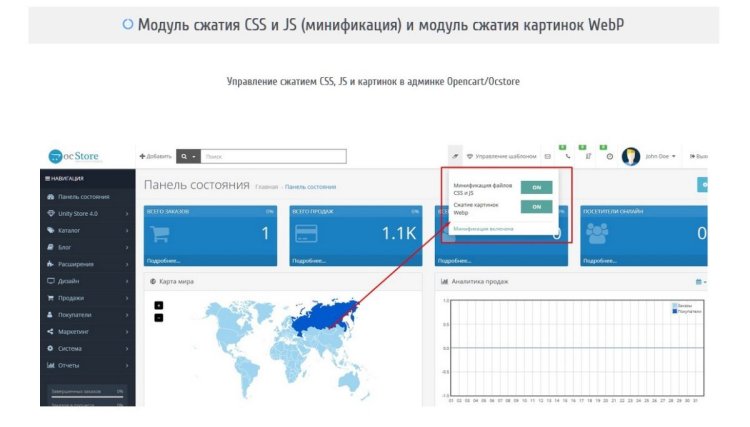750x427 pixels.
Task: Click the phone icon in top bar
Action: pyautogui.click(x=568, y=157)
